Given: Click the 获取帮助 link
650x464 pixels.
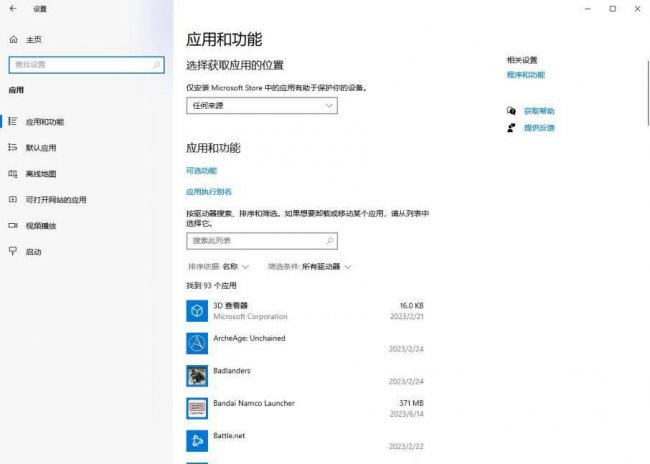Looking at the screenshot, I should tap(539, 111).
